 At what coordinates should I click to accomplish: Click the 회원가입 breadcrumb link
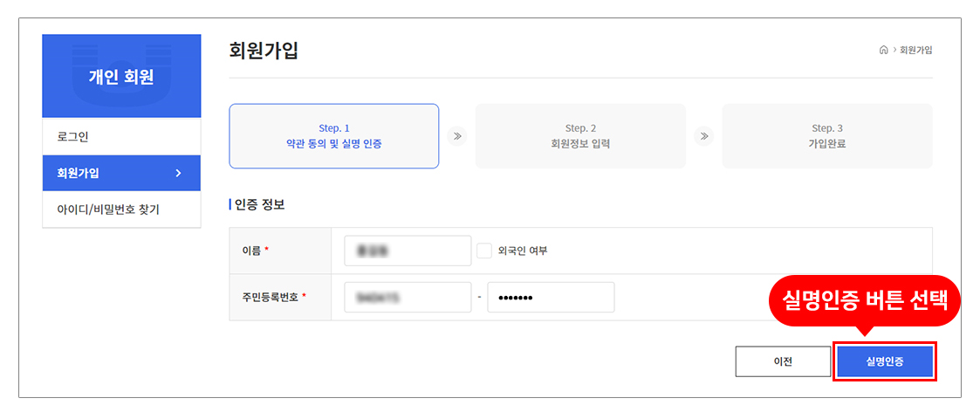coord(915,50)
